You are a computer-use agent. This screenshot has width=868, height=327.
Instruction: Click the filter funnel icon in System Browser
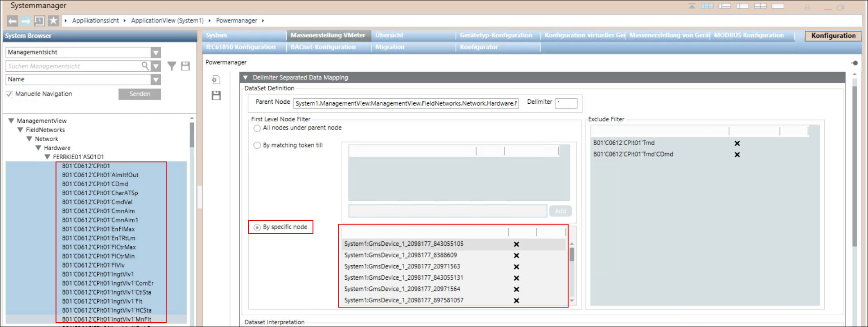tap(172, 66)
